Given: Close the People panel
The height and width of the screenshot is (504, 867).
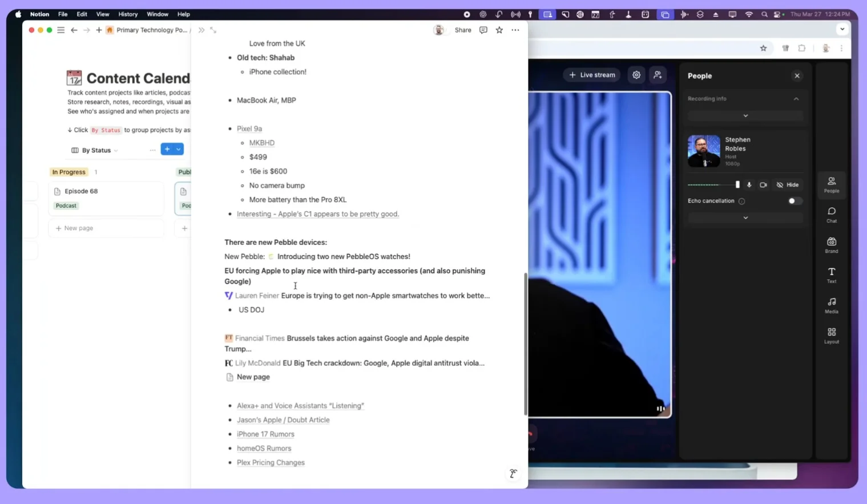Looking at the screenshot, I should point(797,76).
